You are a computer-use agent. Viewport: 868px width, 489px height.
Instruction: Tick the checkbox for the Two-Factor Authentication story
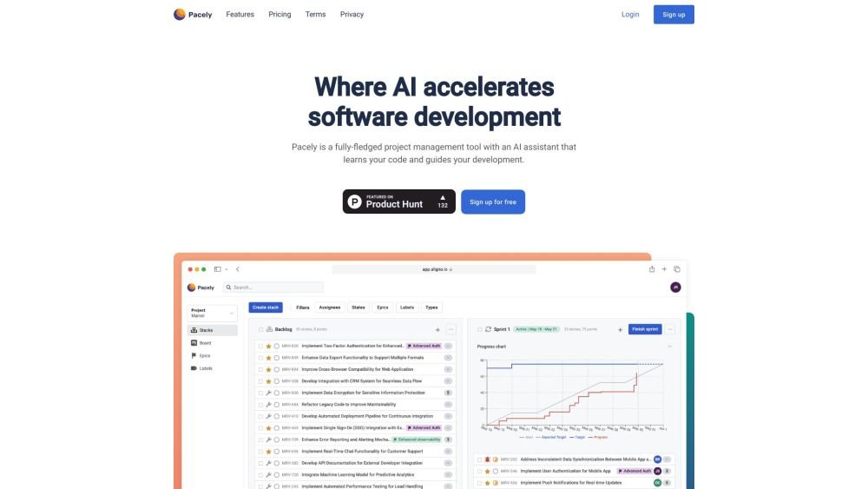(x=260, y=346)
